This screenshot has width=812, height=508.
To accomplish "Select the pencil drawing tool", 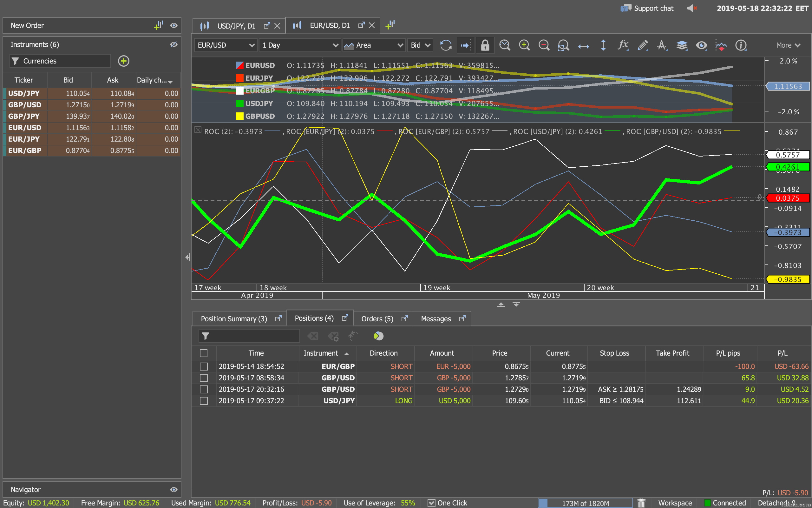I will 643,45.
